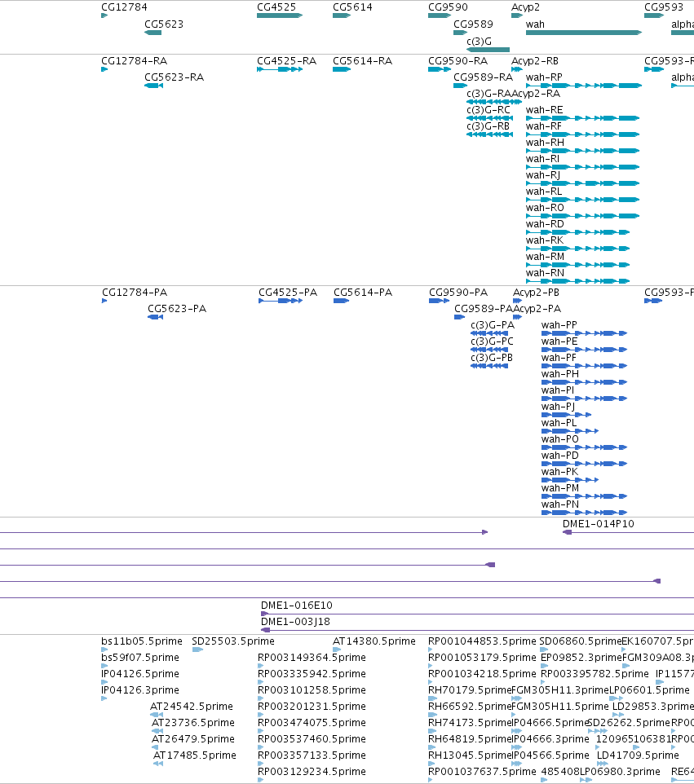The height and width of the screenshot is (784, 694).
Task: Select transcript wah-RO
Action: tap(545, 208)
